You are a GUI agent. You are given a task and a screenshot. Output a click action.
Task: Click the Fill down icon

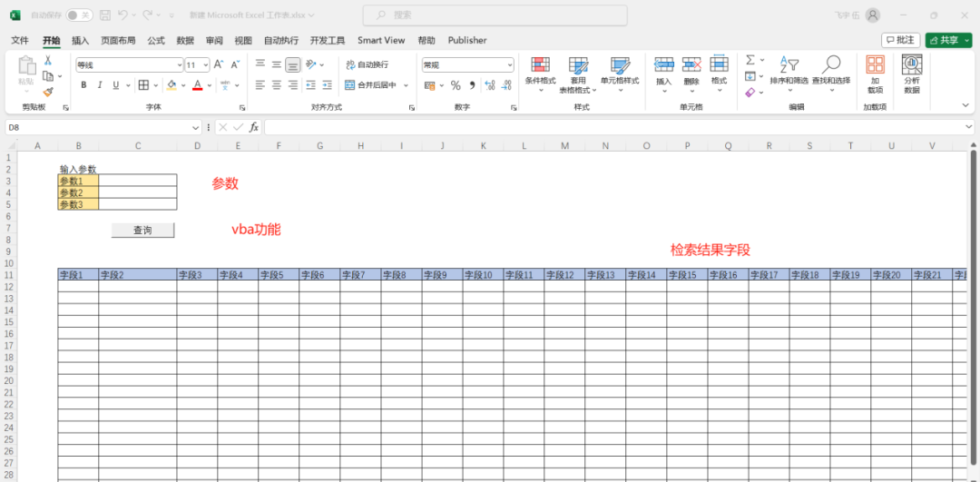coord(750,76)
